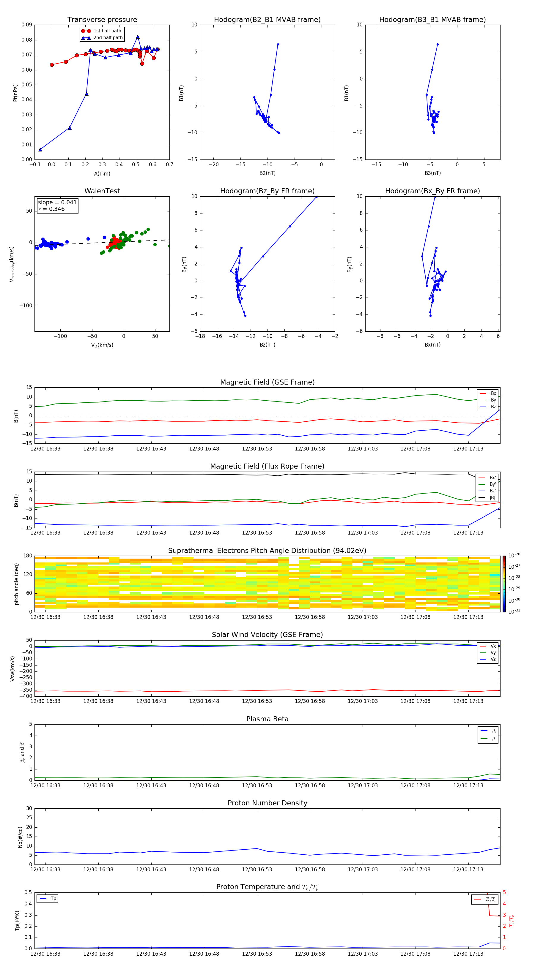Click the WalenTest scatter plot area
This screenshot has height=980, width=535.
tap(102, 264)
